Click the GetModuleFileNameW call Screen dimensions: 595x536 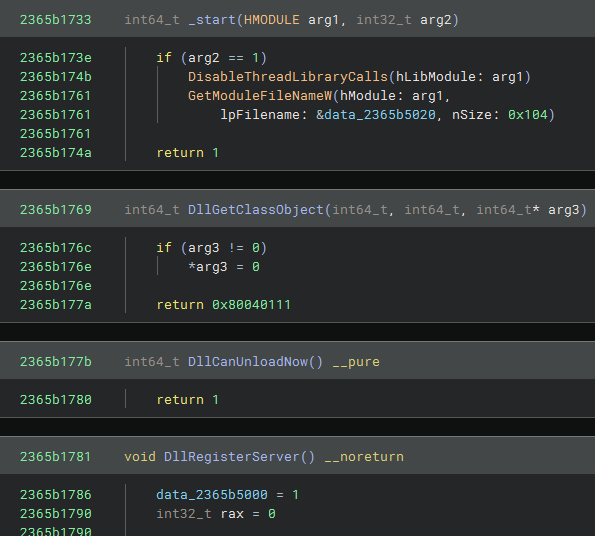coord(260,96)
